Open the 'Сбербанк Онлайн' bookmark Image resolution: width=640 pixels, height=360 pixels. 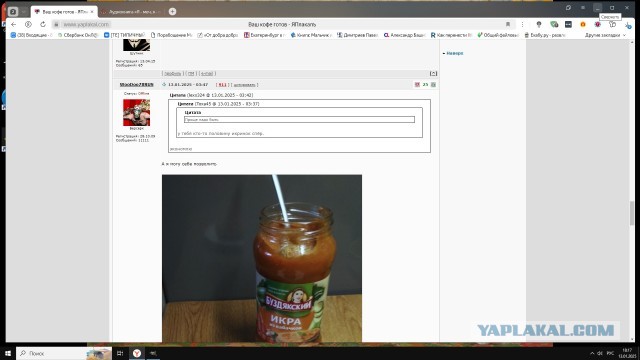tap(78, 35)
